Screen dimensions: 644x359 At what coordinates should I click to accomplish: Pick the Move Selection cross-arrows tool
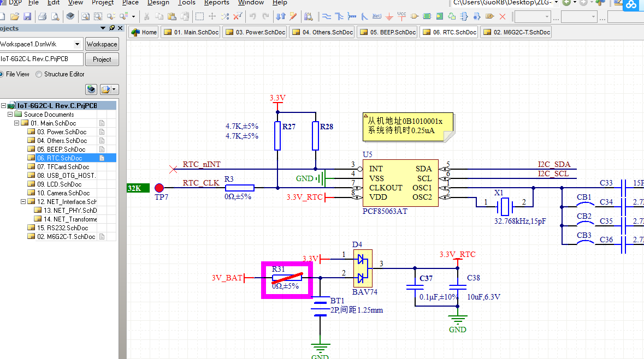coord(212,16)
